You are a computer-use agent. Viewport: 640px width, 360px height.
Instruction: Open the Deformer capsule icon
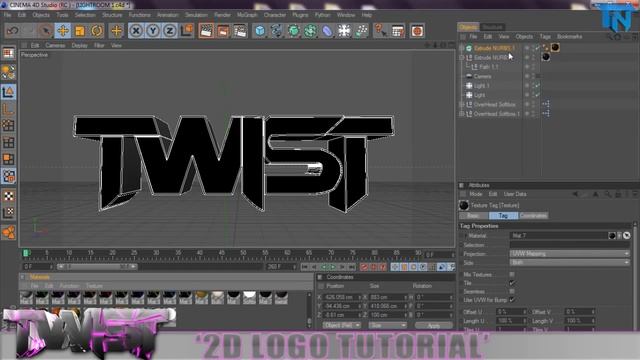327,31
